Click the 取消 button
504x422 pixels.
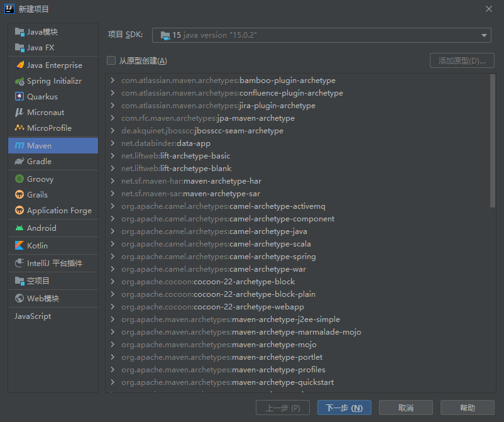(x=405, y=408)
